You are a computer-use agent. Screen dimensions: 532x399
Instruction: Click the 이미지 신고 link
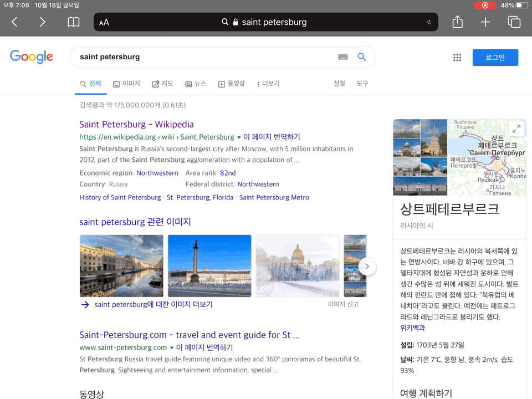tap(343, 304)
